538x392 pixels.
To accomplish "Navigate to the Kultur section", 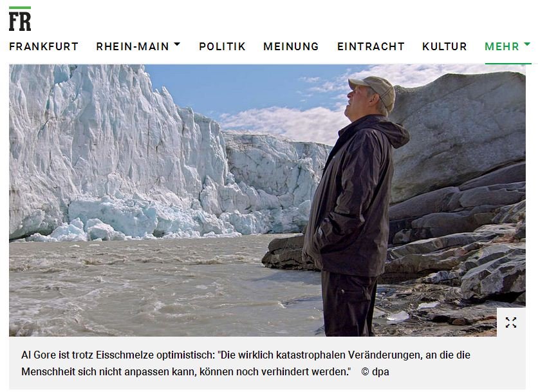I will 444,46.
